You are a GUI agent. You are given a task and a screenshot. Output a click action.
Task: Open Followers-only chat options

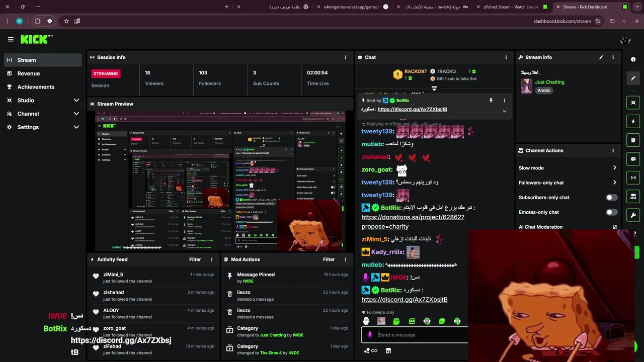click(x=568, y=183)
